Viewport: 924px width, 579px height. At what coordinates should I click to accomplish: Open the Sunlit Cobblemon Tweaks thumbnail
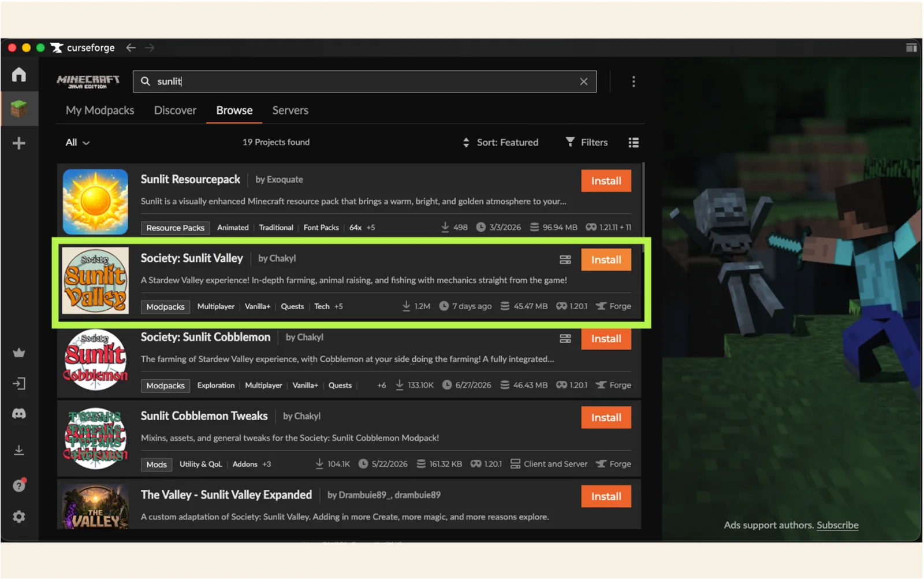pos(95,439)
